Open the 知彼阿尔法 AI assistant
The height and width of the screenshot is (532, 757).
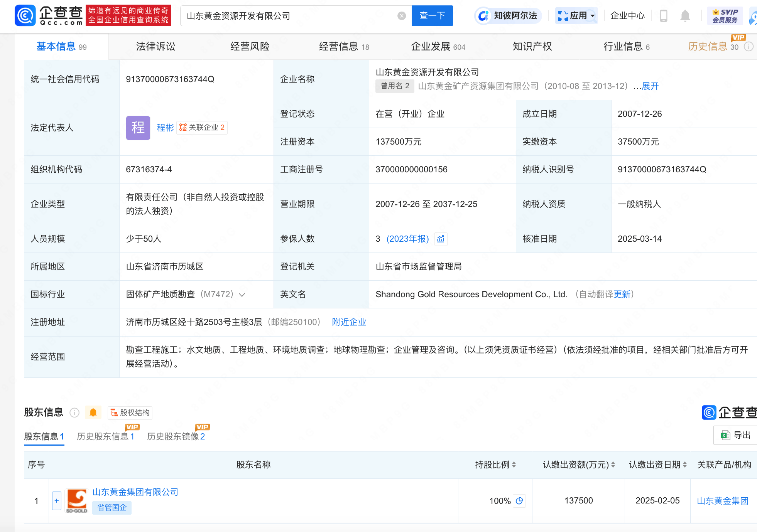509,16
